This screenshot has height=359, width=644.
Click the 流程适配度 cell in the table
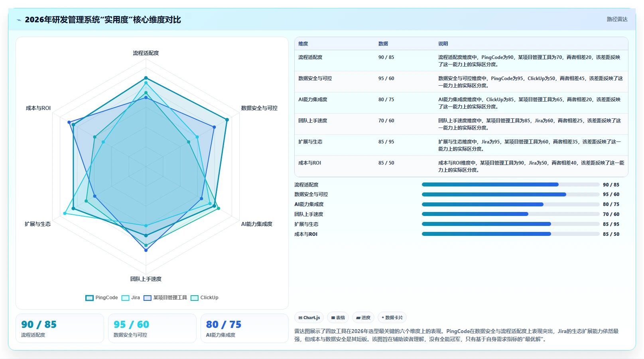point(310,57)
